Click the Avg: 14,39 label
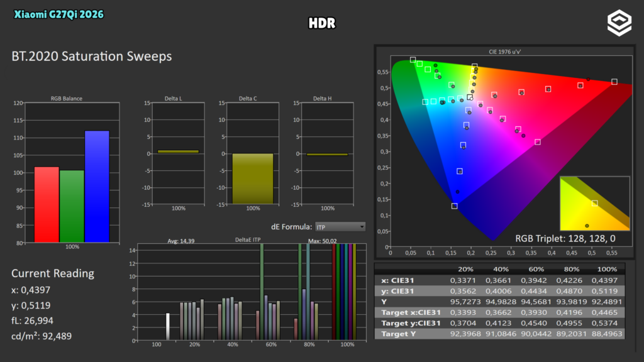 click(x=180, y=241)
